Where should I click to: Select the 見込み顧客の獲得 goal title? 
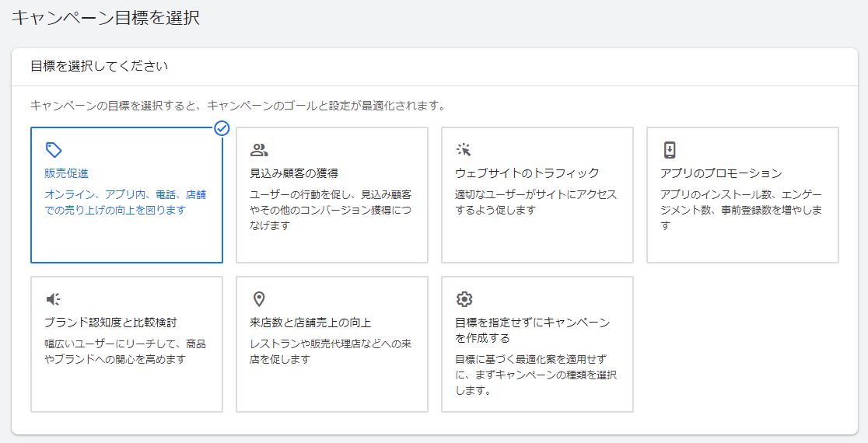pyautogui.click(x=294, y=173)
